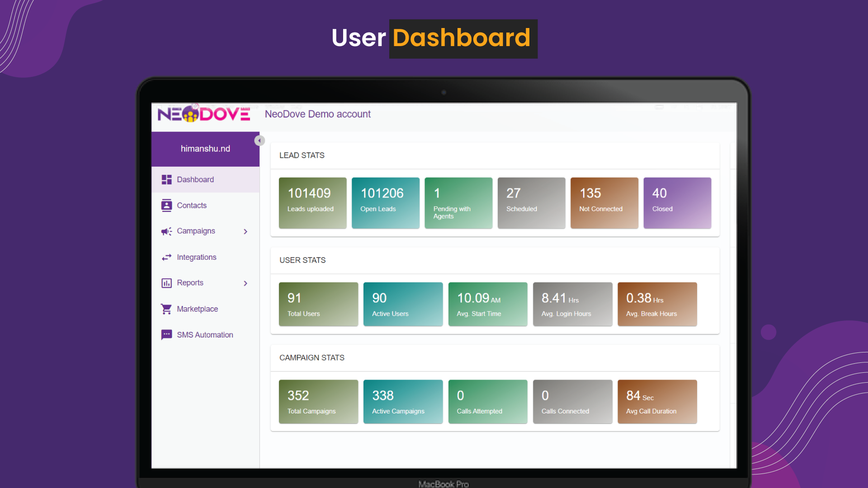Click the NeoDove Demo account title
The width and height of the screenshot is (868, 488).
click(317, 114)
